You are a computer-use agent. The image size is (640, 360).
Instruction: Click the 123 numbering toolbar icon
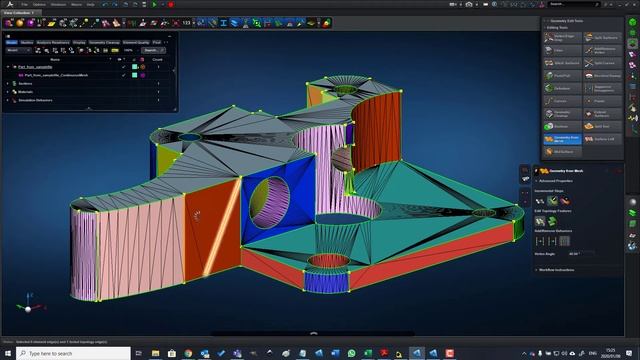coord(187,23)
